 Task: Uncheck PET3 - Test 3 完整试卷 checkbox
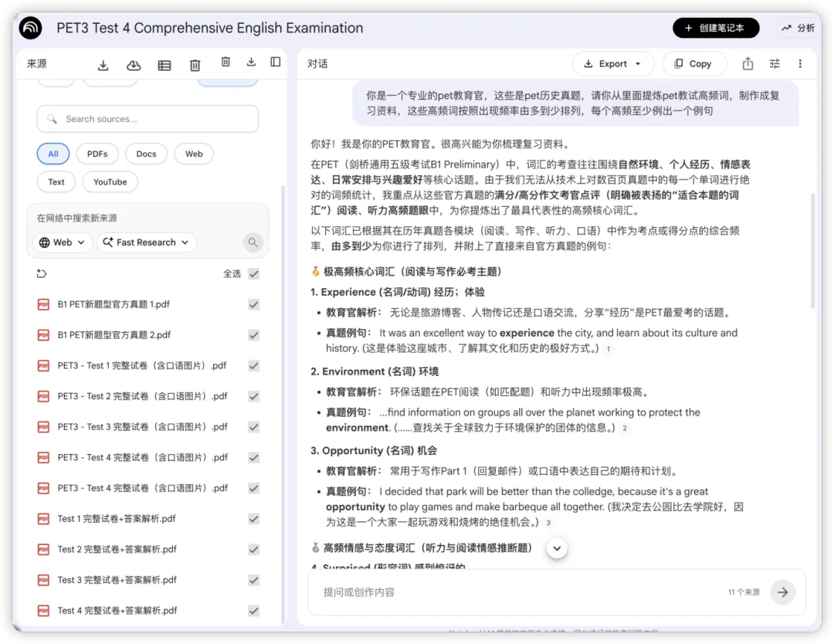tap(254, 427)
